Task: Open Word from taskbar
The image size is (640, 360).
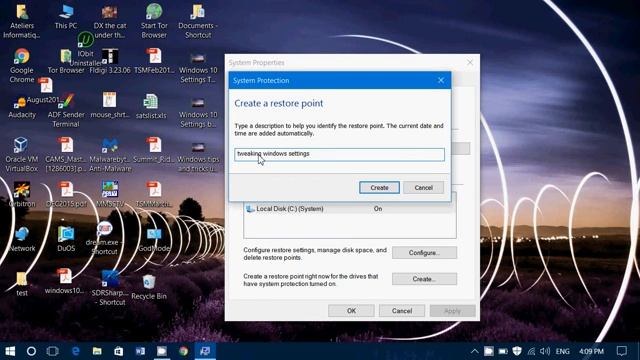Action: tap(140, 351)
